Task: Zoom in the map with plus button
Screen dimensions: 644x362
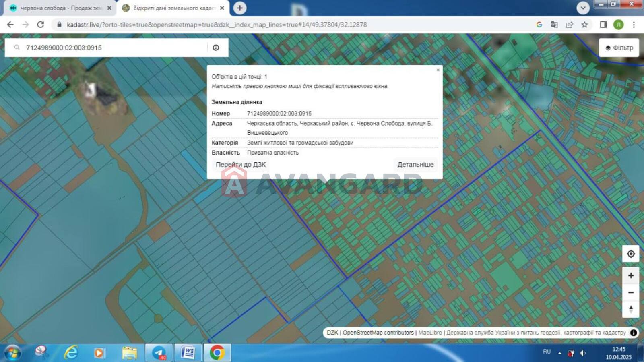Action: (631, 275)
